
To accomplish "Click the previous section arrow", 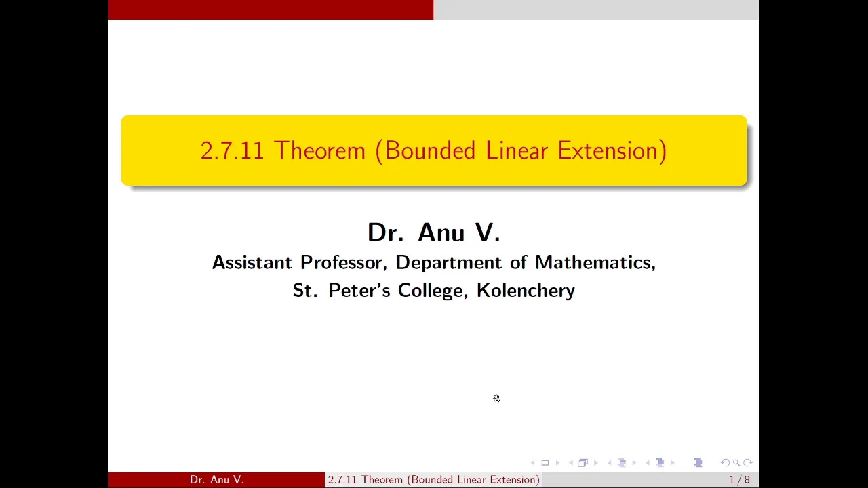I will point(648,463).
